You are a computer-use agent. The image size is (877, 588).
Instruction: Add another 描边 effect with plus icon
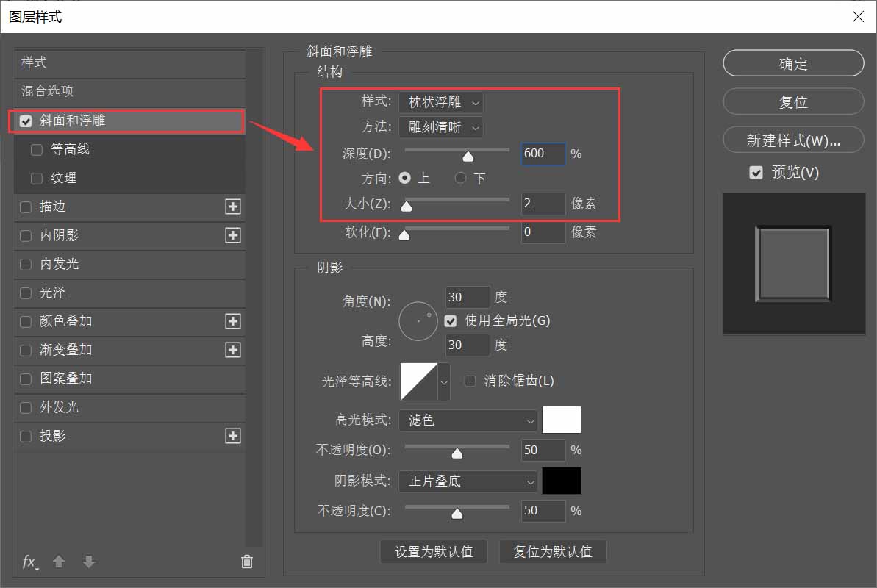pos(232,207)
